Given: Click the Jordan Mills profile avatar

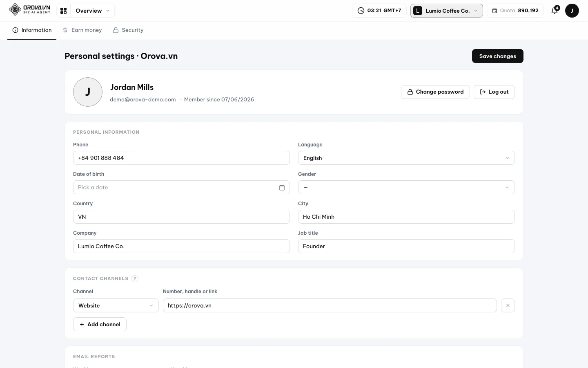Looking at the screenshot, I should [x=88, y=92].
